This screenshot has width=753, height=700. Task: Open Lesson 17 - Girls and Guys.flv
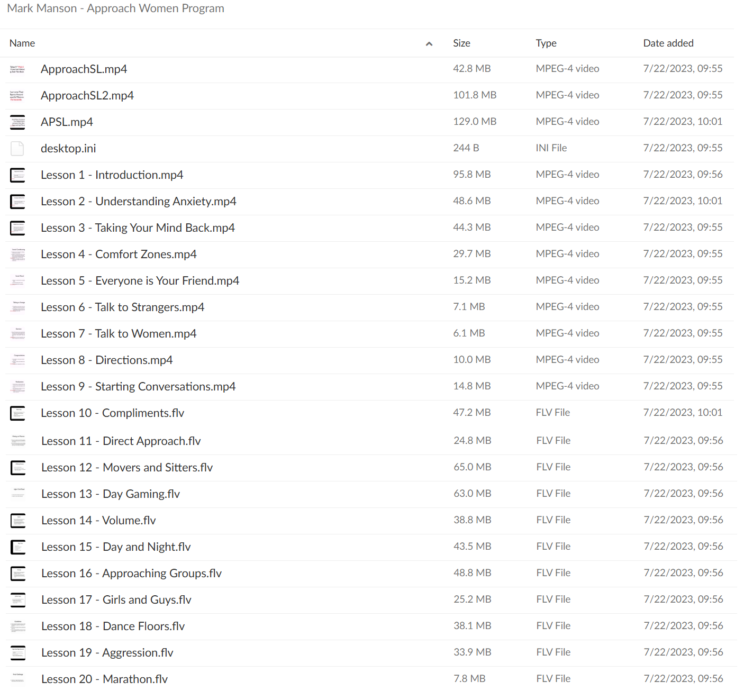click(116, 600)
